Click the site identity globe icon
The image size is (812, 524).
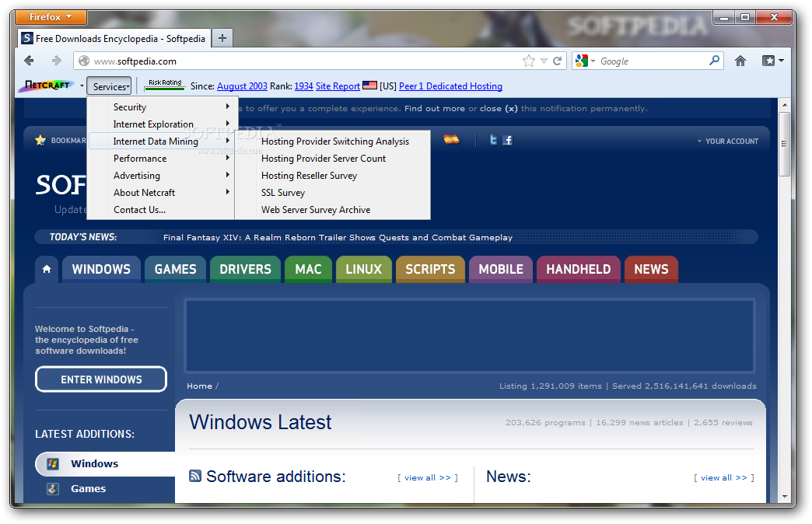tap(84, 61)
